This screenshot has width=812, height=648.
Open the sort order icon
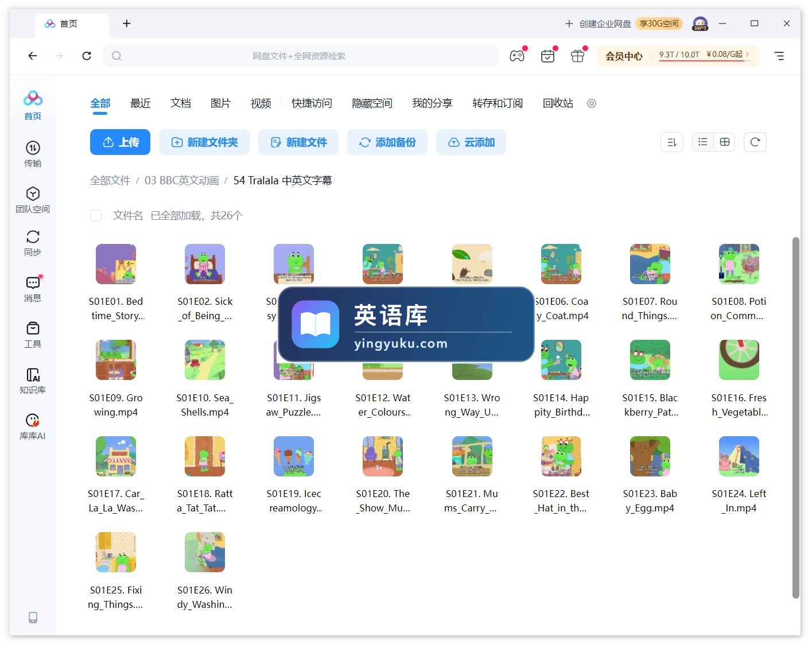[672, 142]
